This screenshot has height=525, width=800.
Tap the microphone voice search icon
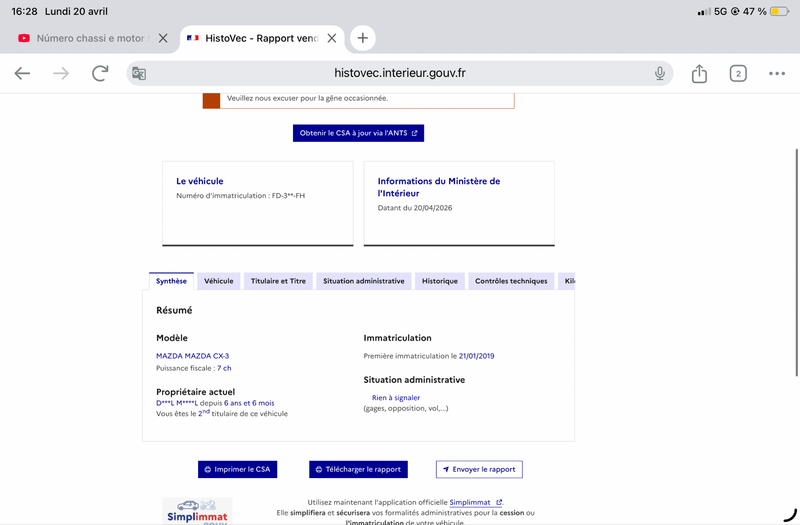coord(660,73)
